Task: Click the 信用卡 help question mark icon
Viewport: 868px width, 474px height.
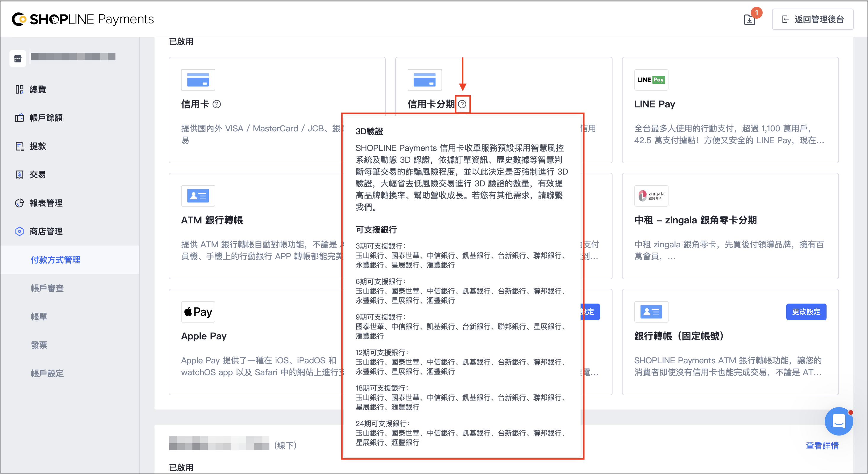Action: (217, 104)
